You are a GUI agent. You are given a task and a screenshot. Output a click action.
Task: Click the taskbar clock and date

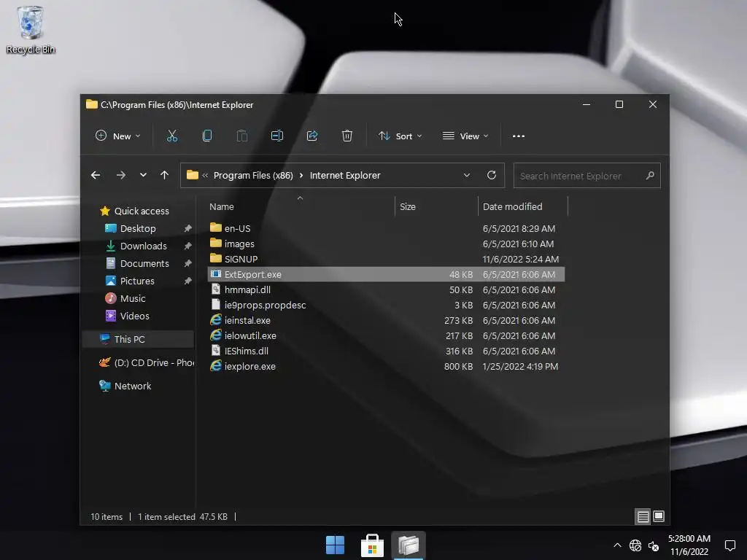point(689,545)
